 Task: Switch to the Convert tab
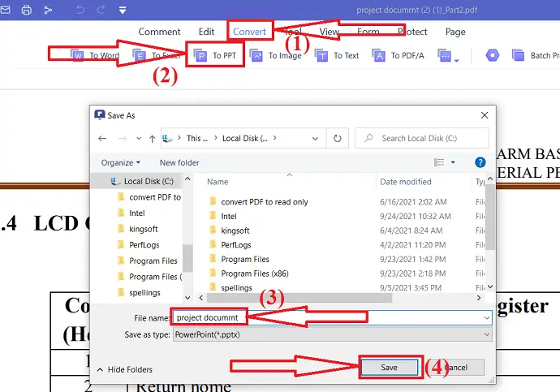tap(249, 32)
